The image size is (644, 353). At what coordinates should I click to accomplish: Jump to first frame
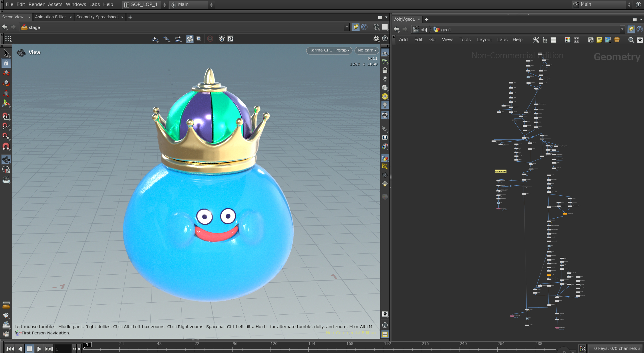tap(10, 349)
